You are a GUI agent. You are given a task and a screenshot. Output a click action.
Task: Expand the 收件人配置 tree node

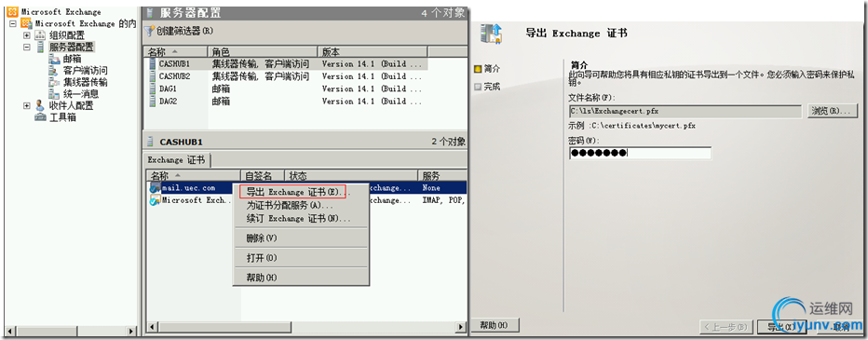tap(26, 105)
